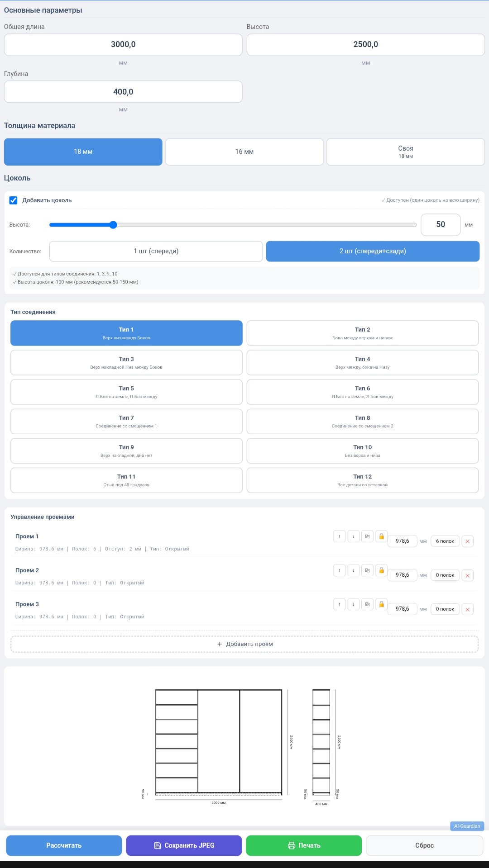Choose 1 шт (спереди) plinth quantity
Image resolution: width=489 pixels, height=868 pixels.
156,251
